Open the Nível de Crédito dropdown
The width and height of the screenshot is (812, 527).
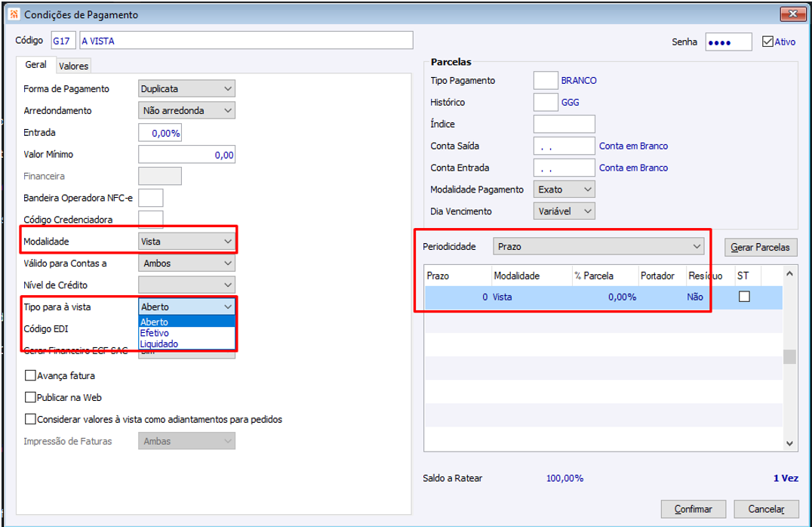(x=186, y=285)
